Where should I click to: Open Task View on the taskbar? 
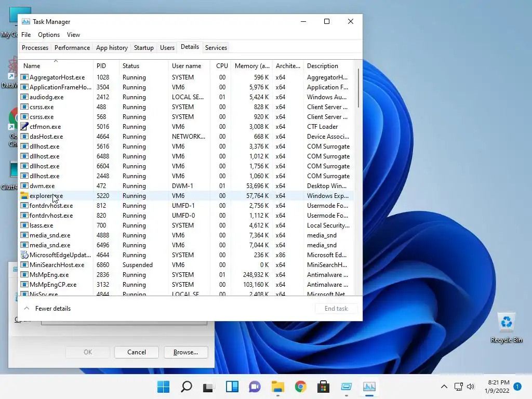point(208,387)
